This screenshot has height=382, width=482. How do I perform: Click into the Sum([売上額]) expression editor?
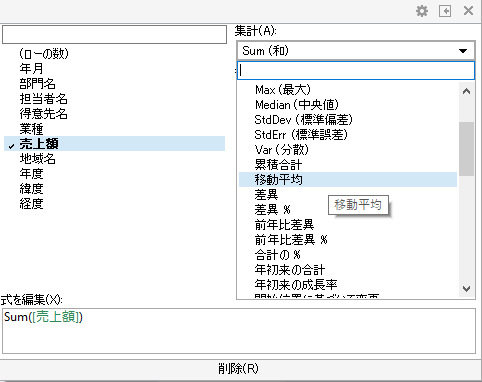(239, 331)
